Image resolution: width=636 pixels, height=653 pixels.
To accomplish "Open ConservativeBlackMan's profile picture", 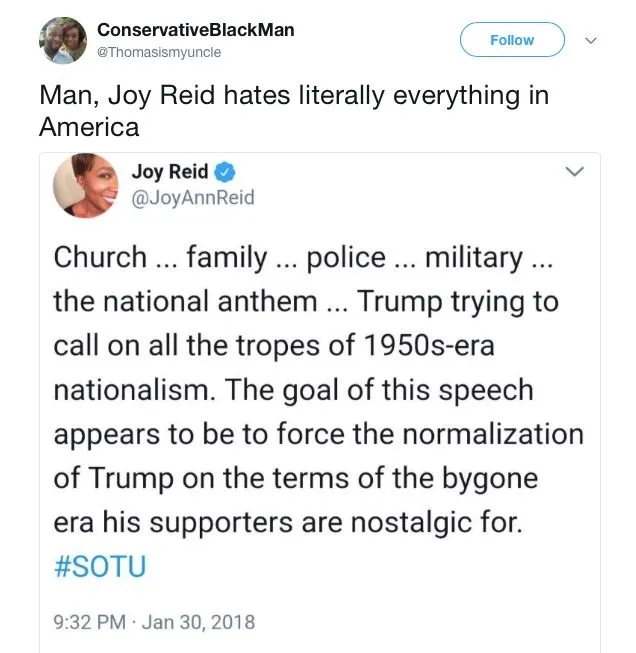I will 63,40.
